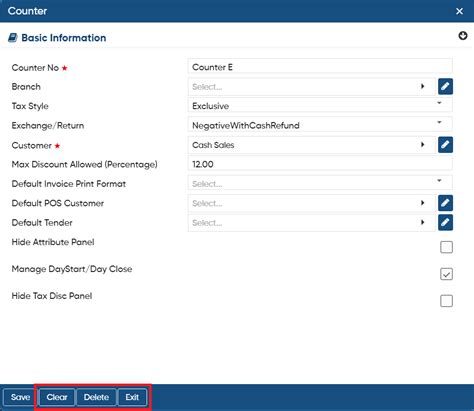Click the Clear button

(57, 397)
